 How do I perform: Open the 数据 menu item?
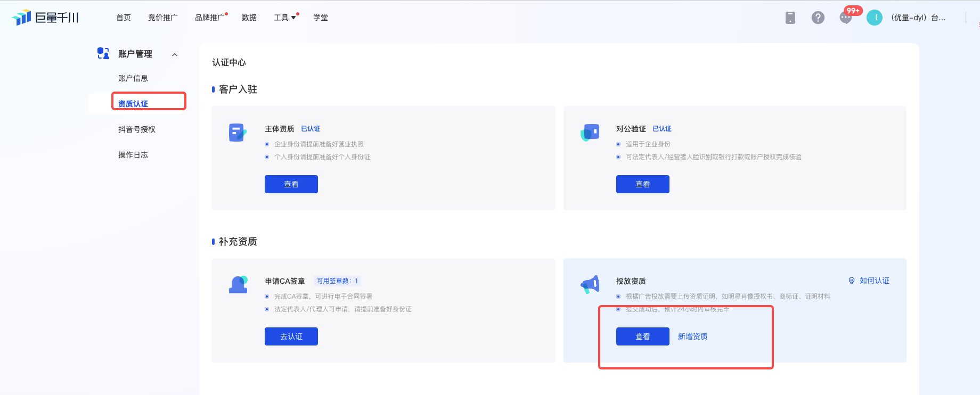click(x=249, y=18)
